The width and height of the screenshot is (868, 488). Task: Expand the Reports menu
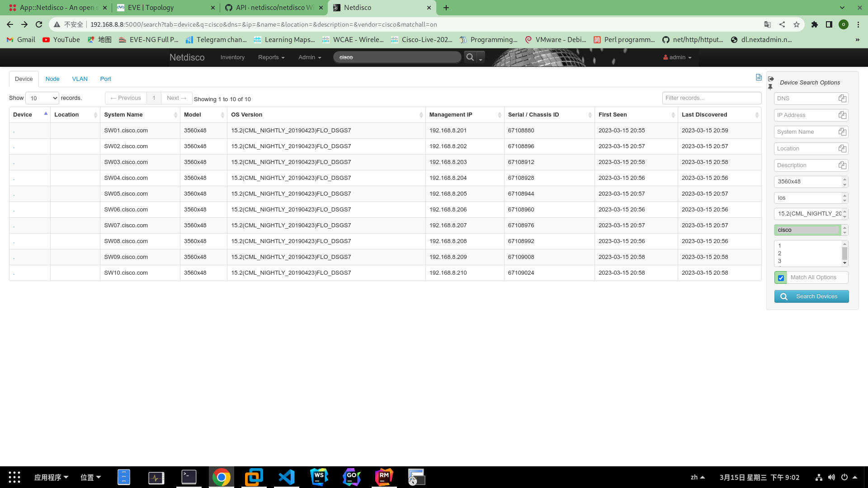click(271, 57)
